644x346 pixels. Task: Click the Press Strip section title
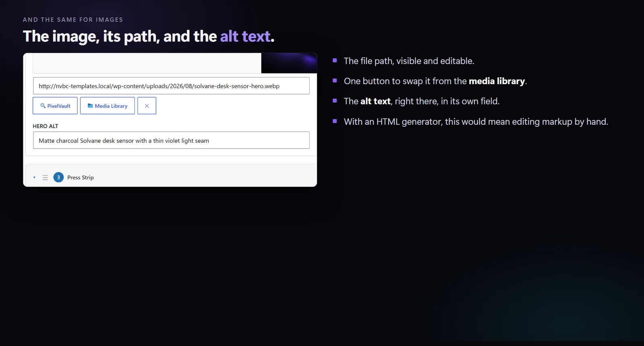[x=80, y=177]
